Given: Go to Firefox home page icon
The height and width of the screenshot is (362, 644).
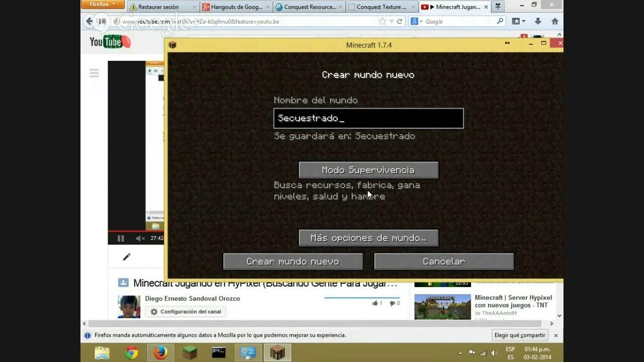Looking at the screenshot, I should [x=555, y=21].
